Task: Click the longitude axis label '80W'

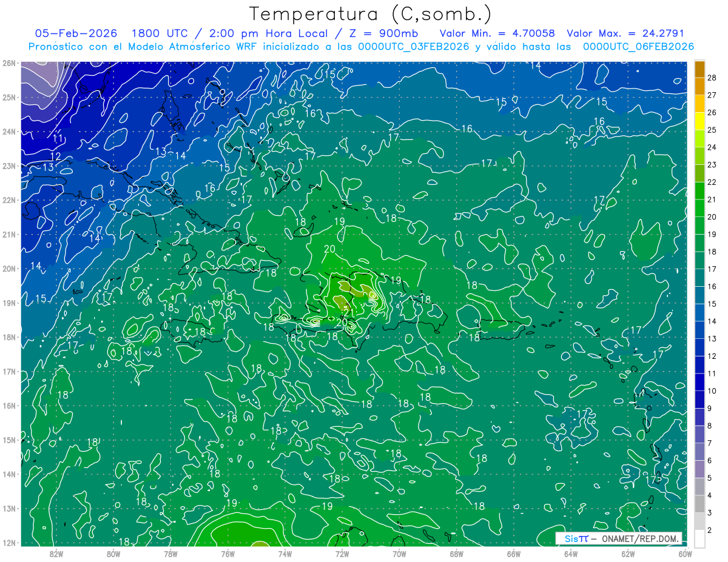Action: pyautogui.click(x=113, y=554)
